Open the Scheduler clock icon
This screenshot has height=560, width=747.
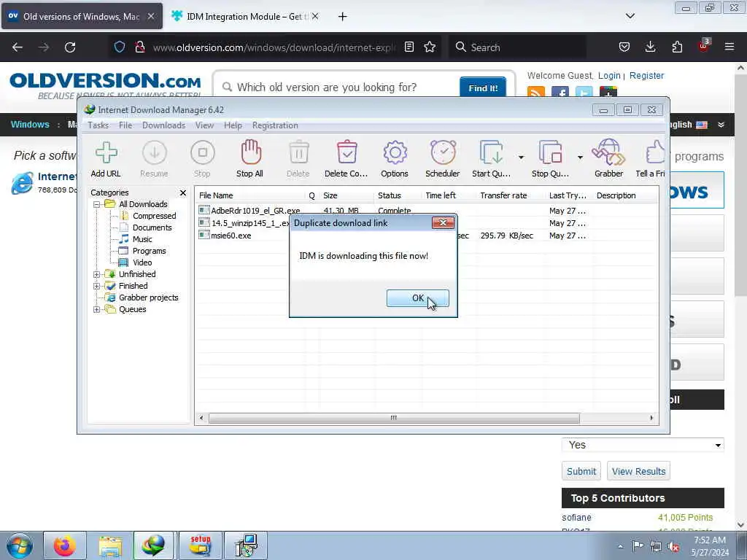(x=443, y=159)
